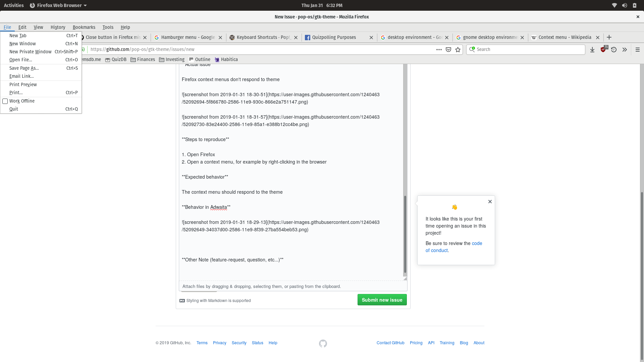Save this page to Pocket
This screenshot has width=644, height=362.
click(x=448, y=49)
